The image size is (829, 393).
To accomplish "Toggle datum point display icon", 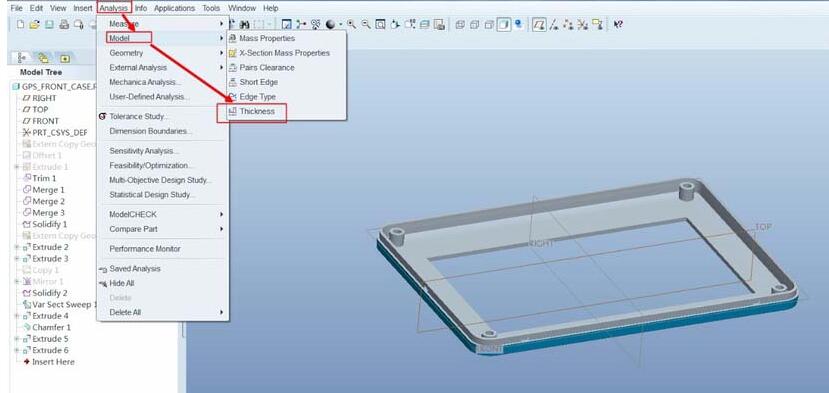I will [568, 24].
